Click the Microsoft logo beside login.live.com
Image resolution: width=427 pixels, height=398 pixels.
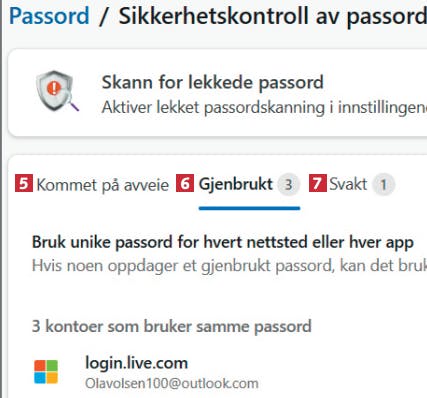click(x=46, y=372)
